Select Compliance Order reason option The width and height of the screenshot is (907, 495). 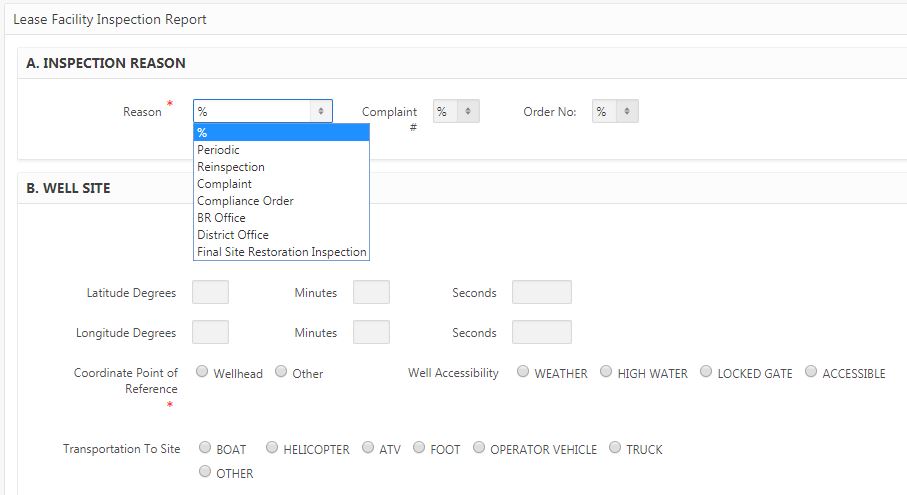245,201
